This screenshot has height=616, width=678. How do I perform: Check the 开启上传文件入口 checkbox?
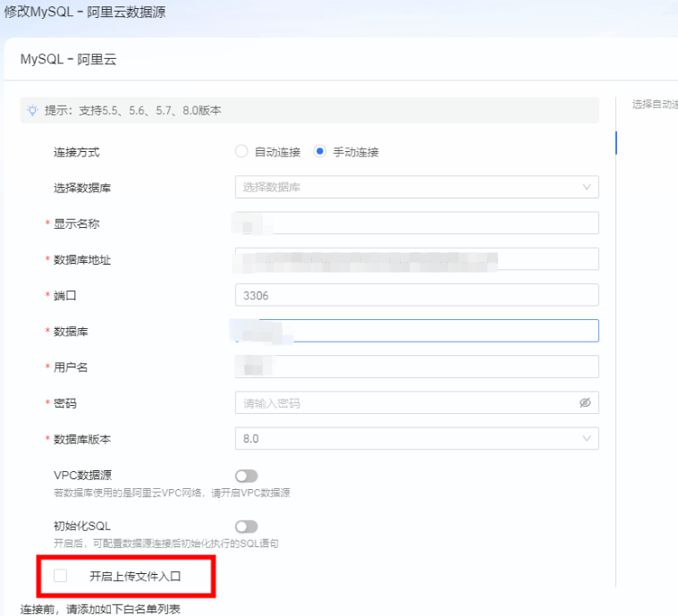(x=61, y=577)
